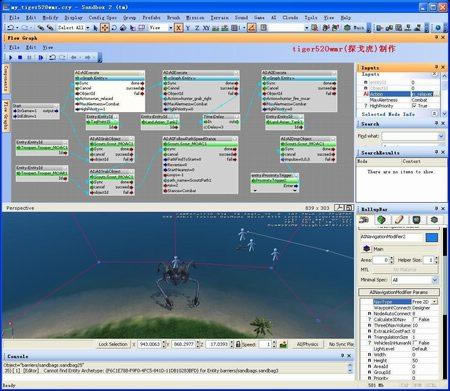
Task: Click the blue object color swatch
Action: (x=432, y=237)
